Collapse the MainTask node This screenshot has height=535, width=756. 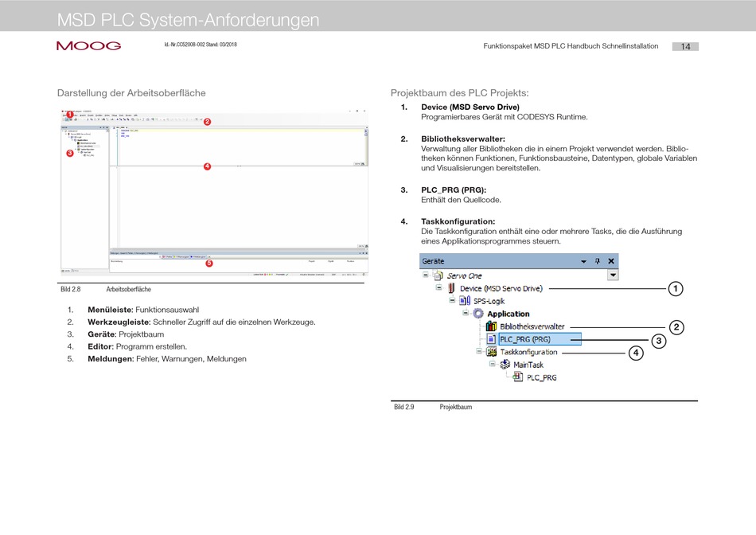click(x=493, y=364)
